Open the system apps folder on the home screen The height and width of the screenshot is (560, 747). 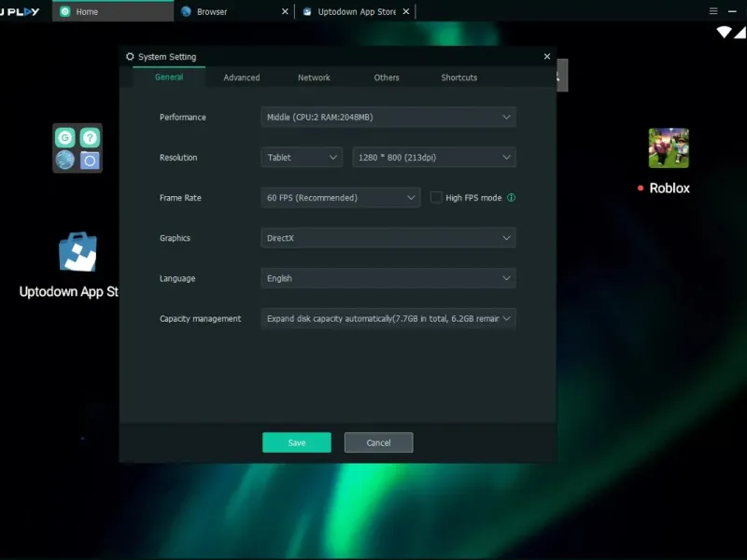click(x=78, y=148)
